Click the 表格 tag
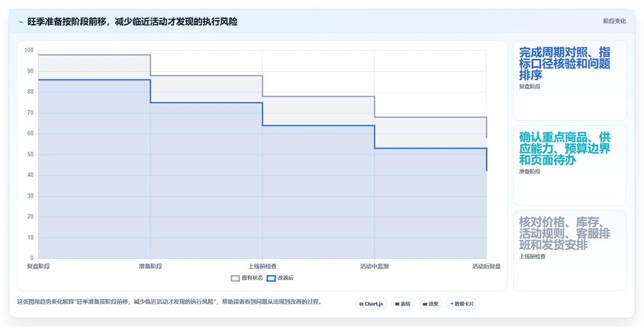Image resolution: width=644 pixels, height=327 pixels. [403, 303]
